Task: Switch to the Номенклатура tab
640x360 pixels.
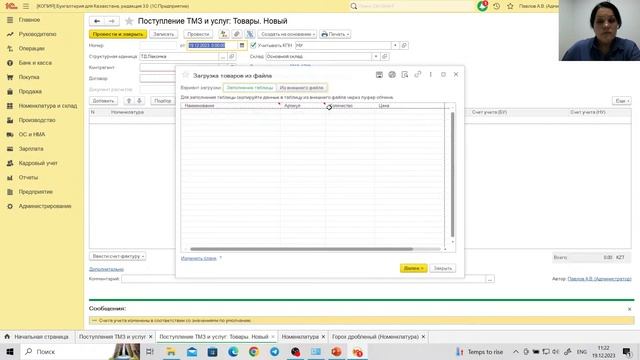Action: pos(300,337)
